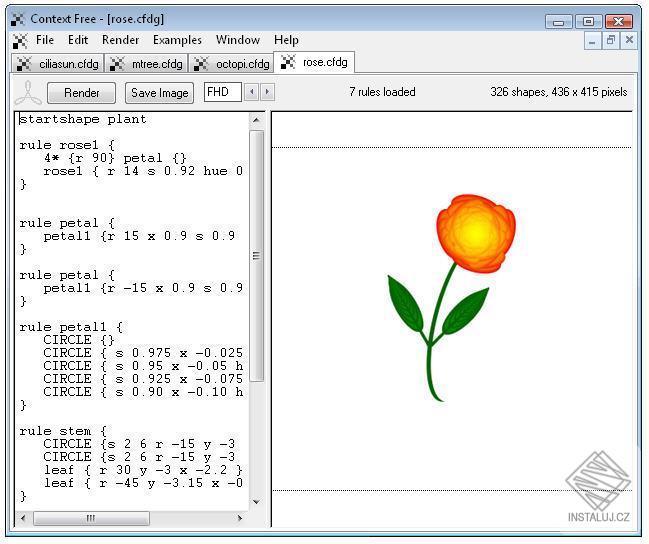Click the editor's horizontal scroll left arrow

tap(23, 518)
